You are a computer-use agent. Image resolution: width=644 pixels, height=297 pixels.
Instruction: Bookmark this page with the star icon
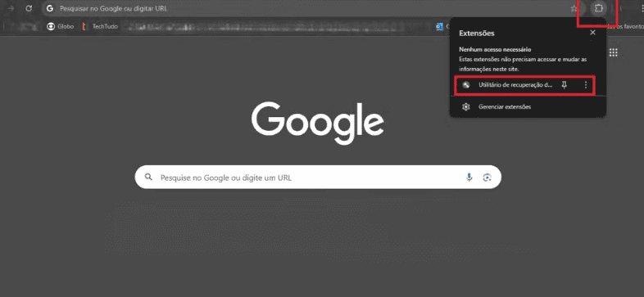[x=574, y=9]
